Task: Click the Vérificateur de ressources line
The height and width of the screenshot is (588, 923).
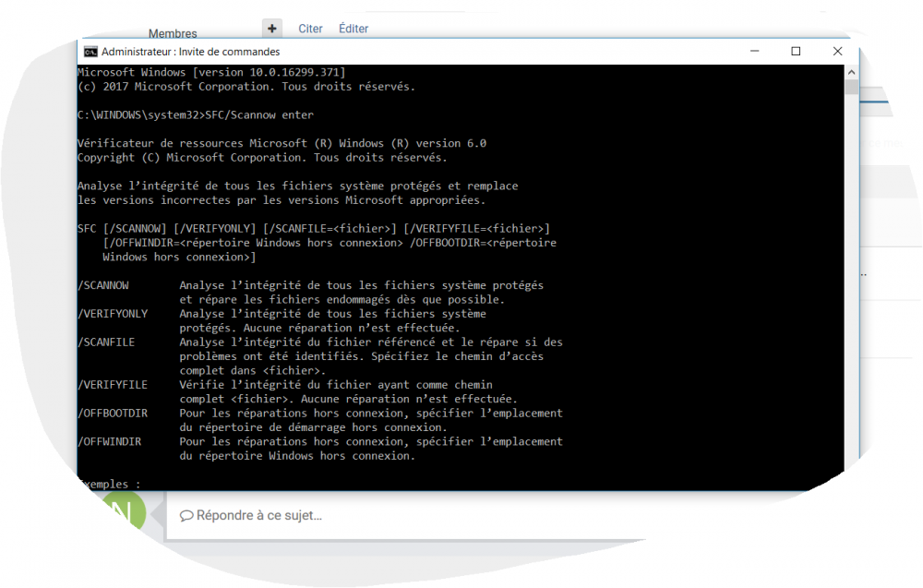Action: (x=282, y=144)
